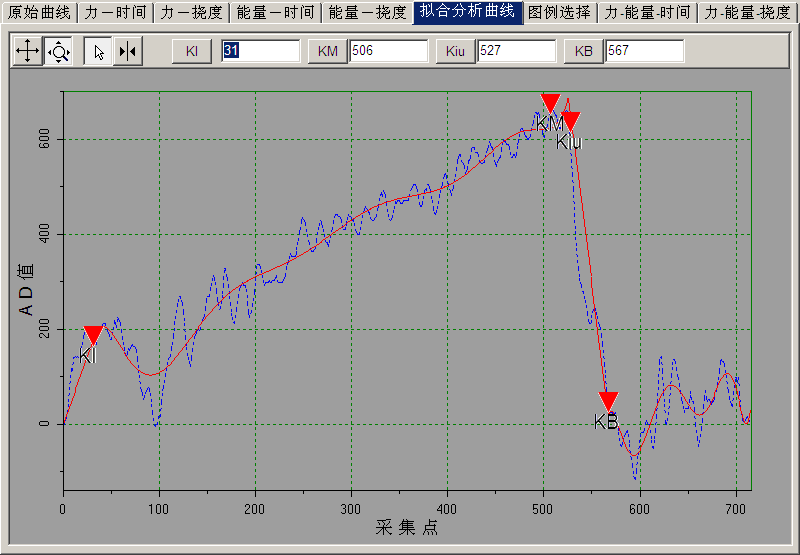The height and width of the screenshot is (555, 800).
Task: Click the Kiu button
Action: pos(456,51)
